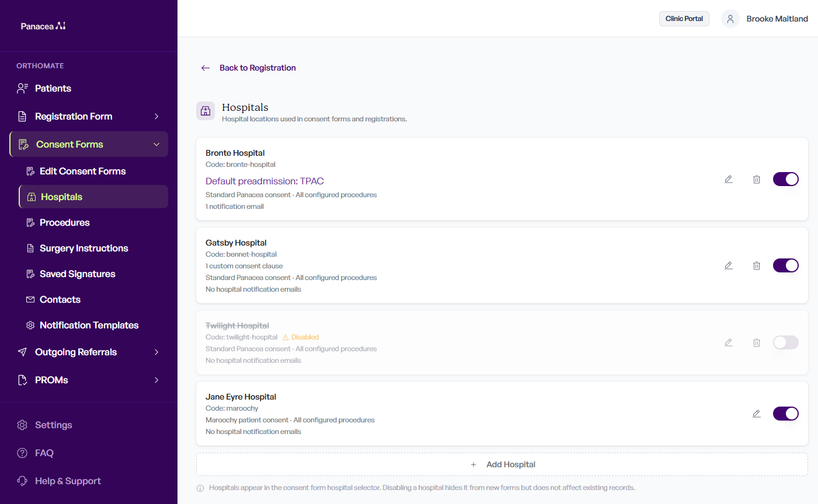This screenshot has height=504, width=818.
Task: Collapse the Consent Forms section chevron
Action: pyautogui.click(x=156, y=144)
